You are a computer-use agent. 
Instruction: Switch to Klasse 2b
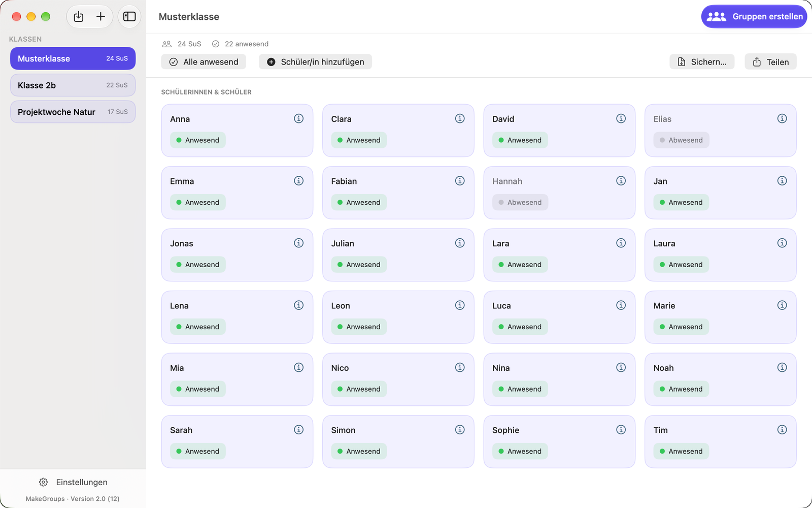coord(73,85)
